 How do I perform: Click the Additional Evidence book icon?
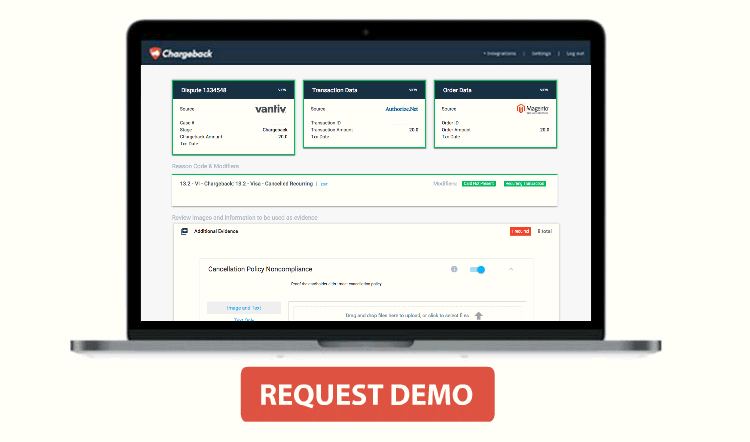[x=184, y=231]
